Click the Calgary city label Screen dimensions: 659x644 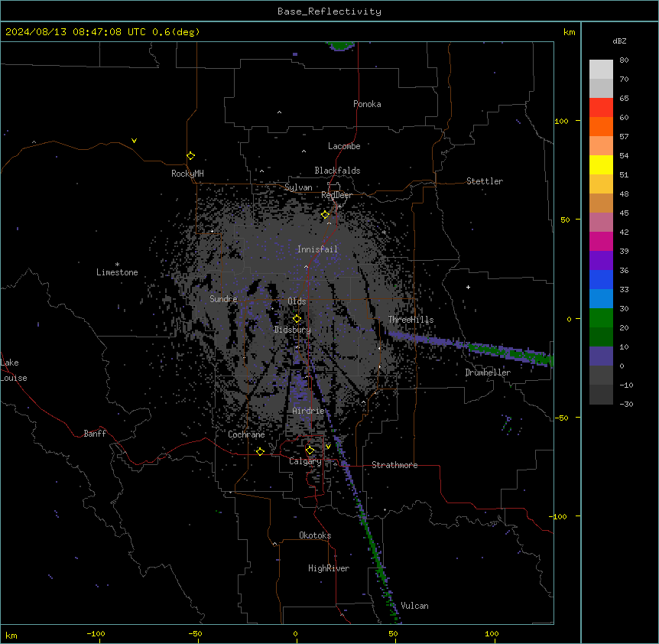305,461
